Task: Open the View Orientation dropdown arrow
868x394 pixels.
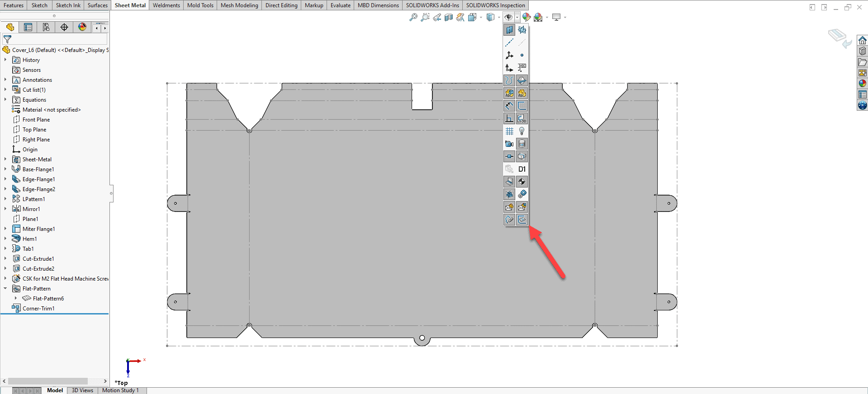Action: point(481,17)
